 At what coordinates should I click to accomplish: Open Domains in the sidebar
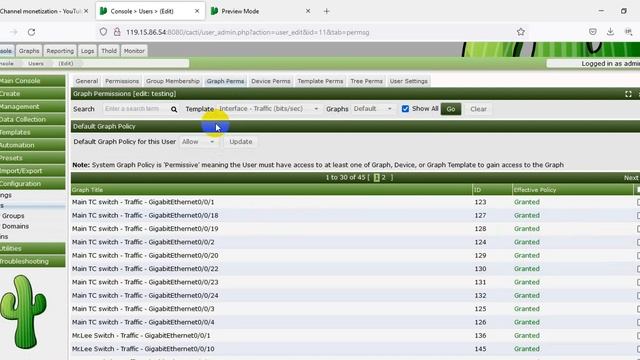(15, 226)
